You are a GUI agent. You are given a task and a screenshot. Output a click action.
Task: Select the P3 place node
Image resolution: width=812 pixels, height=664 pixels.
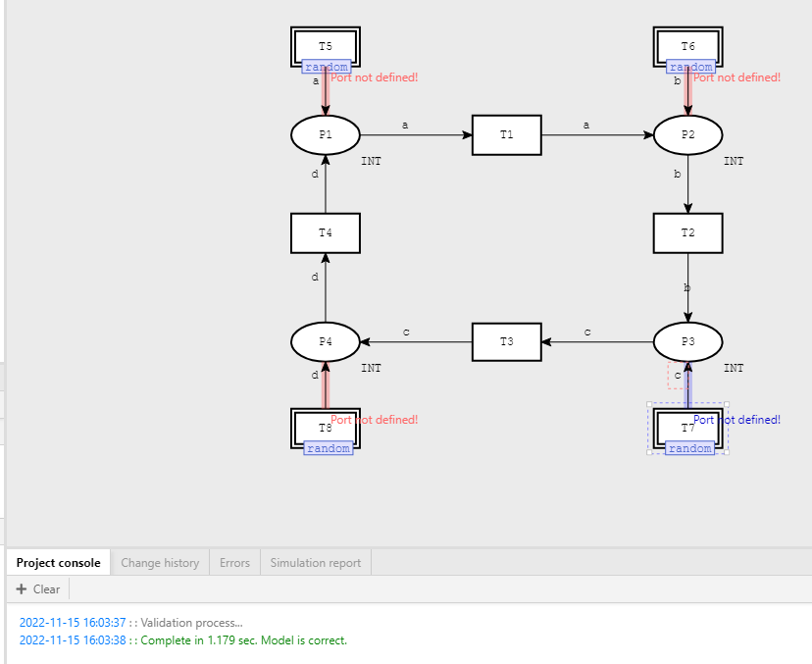point(687,340)
